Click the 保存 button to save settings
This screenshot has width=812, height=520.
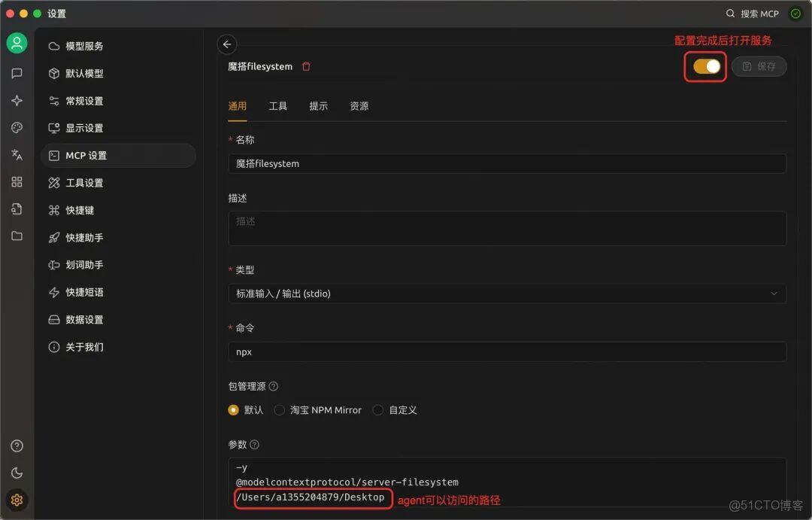[x=759, y=66]
